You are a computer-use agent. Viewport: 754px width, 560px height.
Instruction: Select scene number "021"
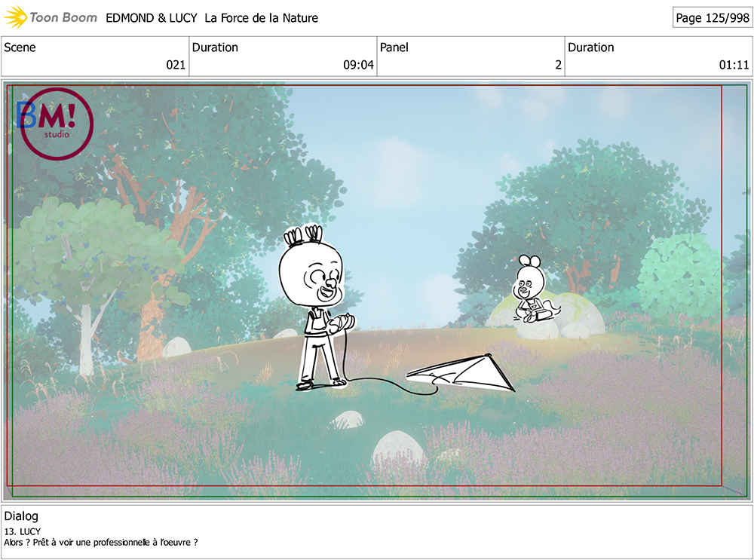(x=176, y=65)
